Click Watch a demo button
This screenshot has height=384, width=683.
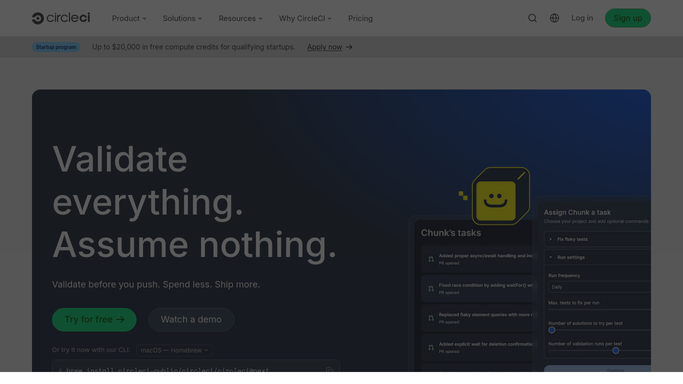[x=191, y=320]
